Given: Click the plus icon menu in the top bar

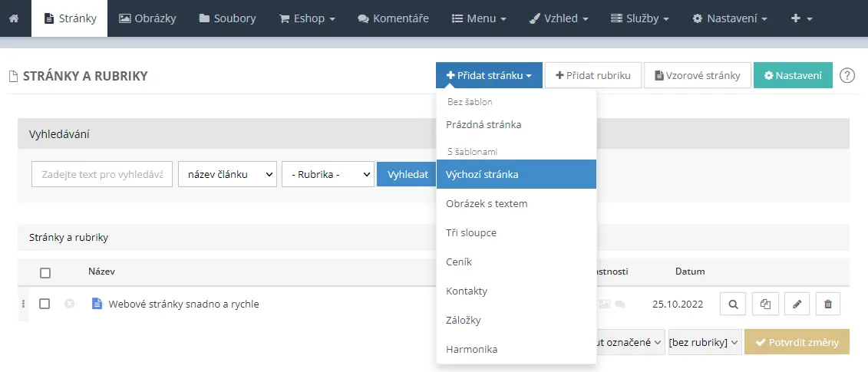Looking at the screenshot, I should click(801, 18).
